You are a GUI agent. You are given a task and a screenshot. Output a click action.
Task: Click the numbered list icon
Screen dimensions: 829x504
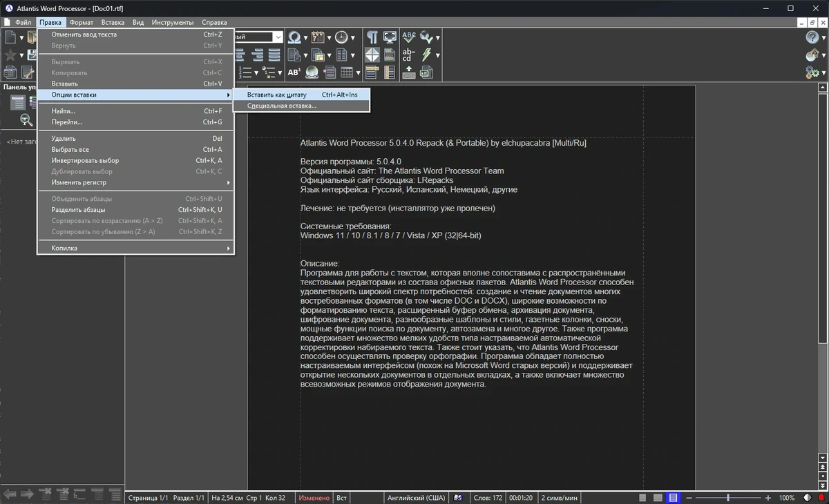coord(245,71)
